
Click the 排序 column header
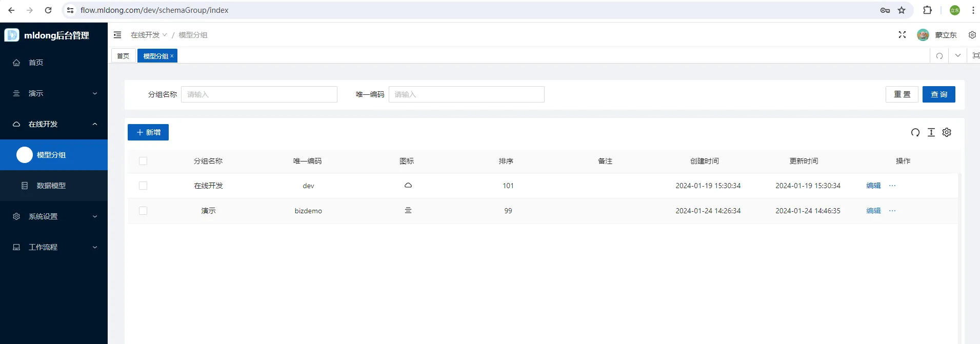pyautogui.click(x=506, y=161)
